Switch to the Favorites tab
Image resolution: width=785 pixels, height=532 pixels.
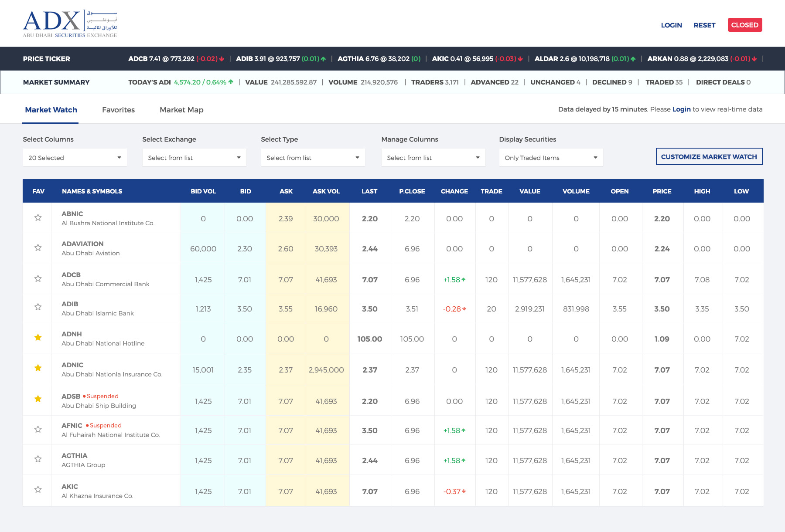click(x=118, y=110)
